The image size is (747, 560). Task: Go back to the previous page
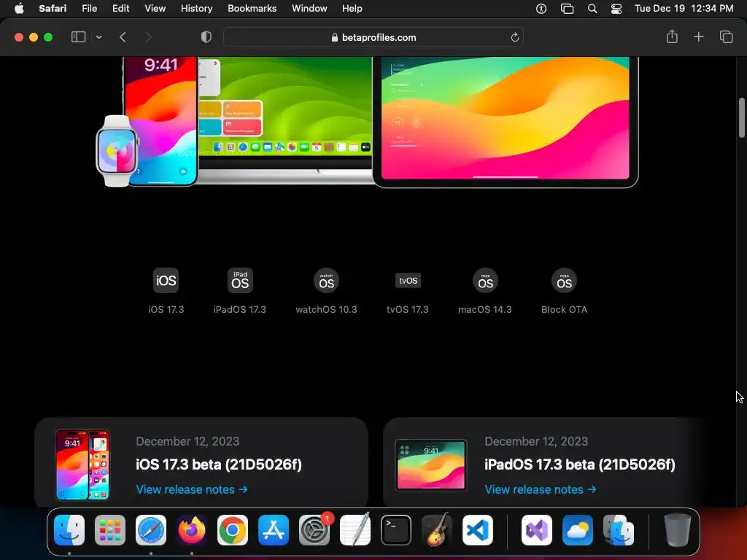(x=123, y=37)
